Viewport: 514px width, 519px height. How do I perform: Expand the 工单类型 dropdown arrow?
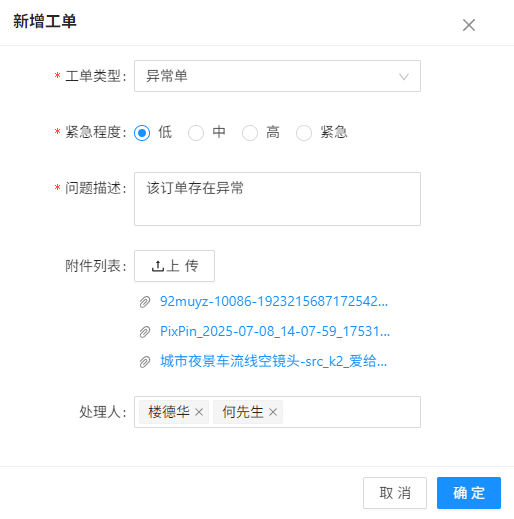click(404, 77)
